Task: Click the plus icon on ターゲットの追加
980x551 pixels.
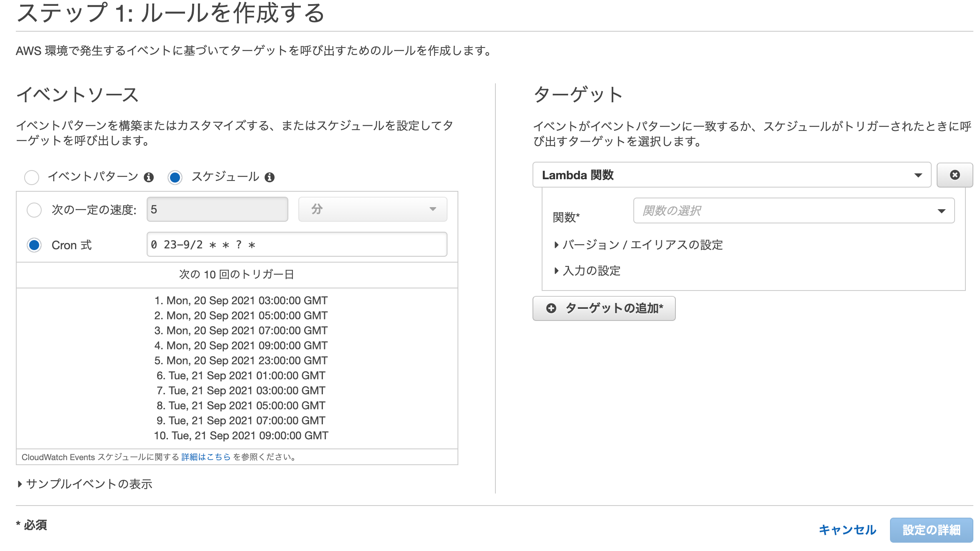Action: pyautogui.click(x=551, y=308)
